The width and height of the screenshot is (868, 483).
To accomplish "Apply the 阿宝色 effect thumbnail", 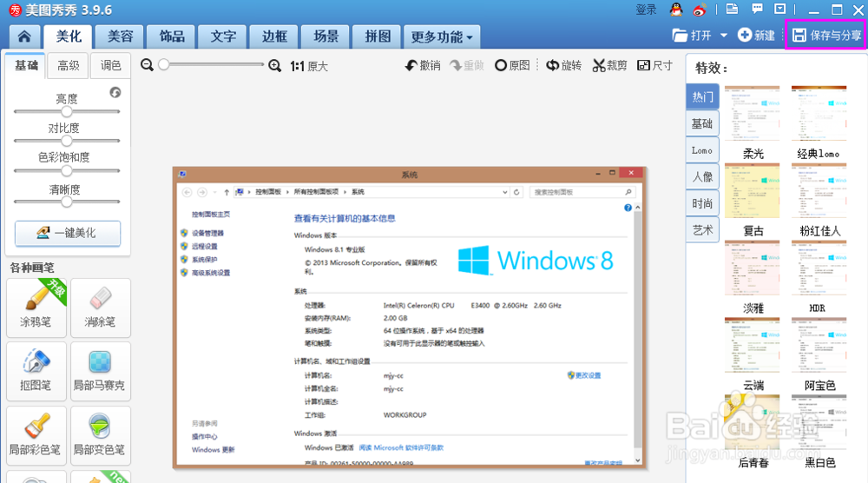I will [819, 345].
